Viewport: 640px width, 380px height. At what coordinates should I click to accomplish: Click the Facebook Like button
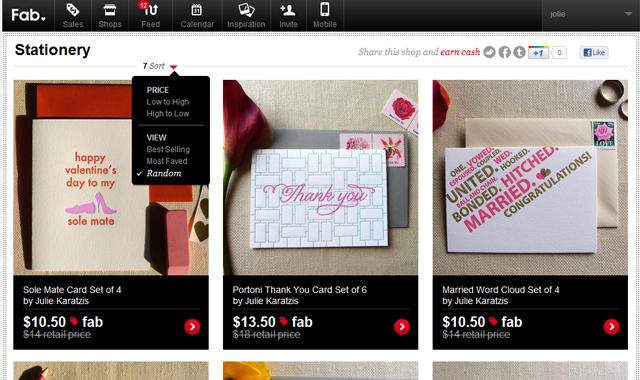point(594,52)
